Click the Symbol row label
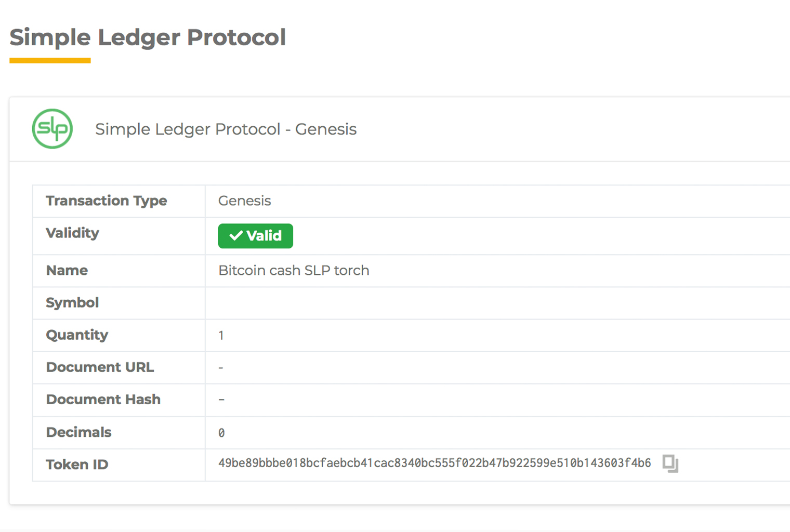This screenshot has width=790, height=532. [x=72, y=302]
